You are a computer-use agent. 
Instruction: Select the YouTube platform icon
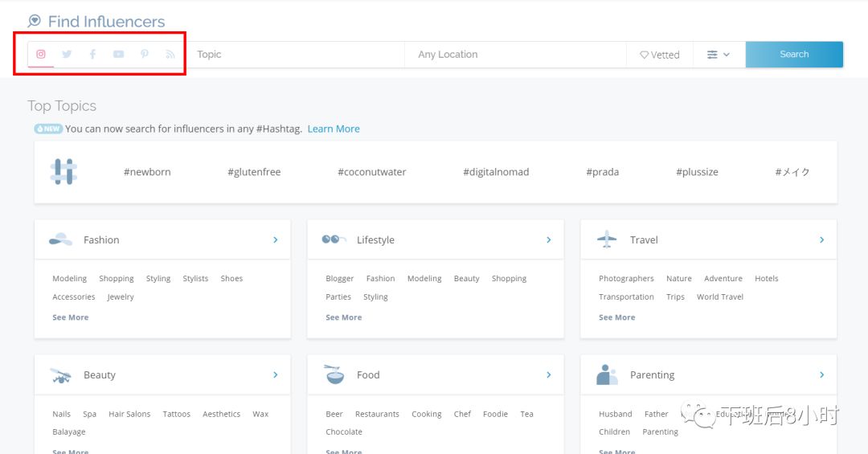click(118, 55)
